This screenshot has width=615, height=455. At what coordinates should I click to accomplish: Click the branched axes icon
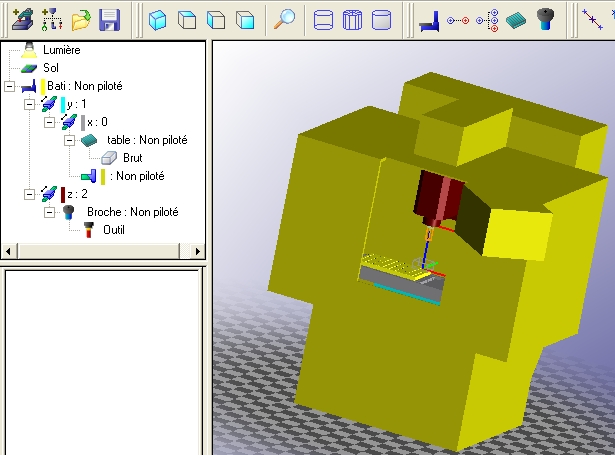[487, 20]
